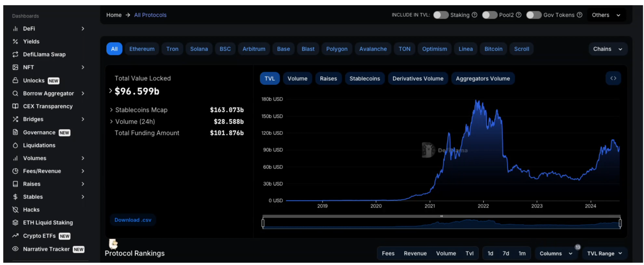Click the CEX Transparency book icon

point(15,106)
